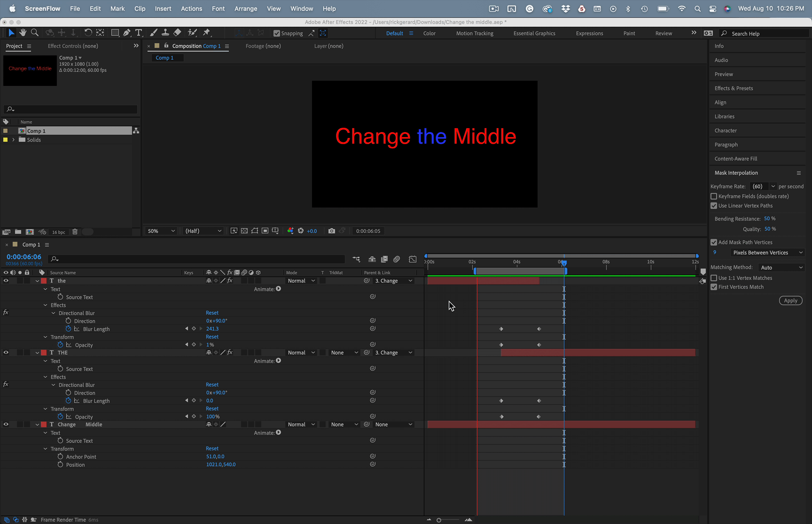
Task: Open the Arrange menu
Action: point(246,8)
